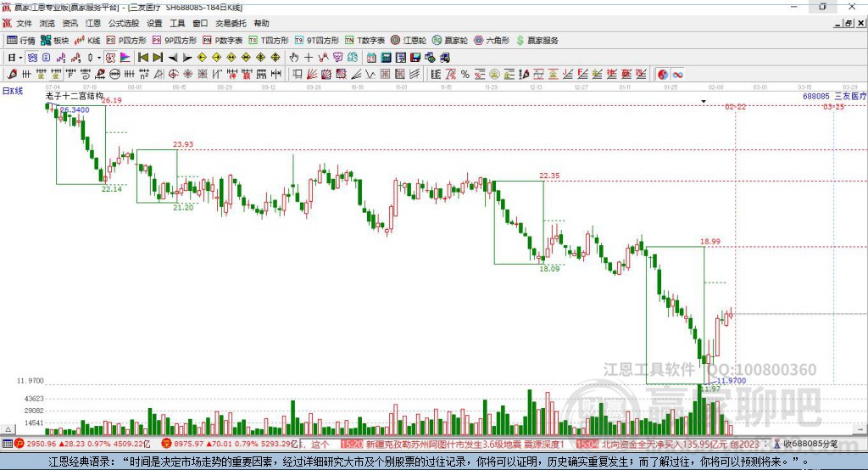Restore the inner chart window
Image resolution: width=868 pixels, height=470 pixels.
tap(848, 23)
